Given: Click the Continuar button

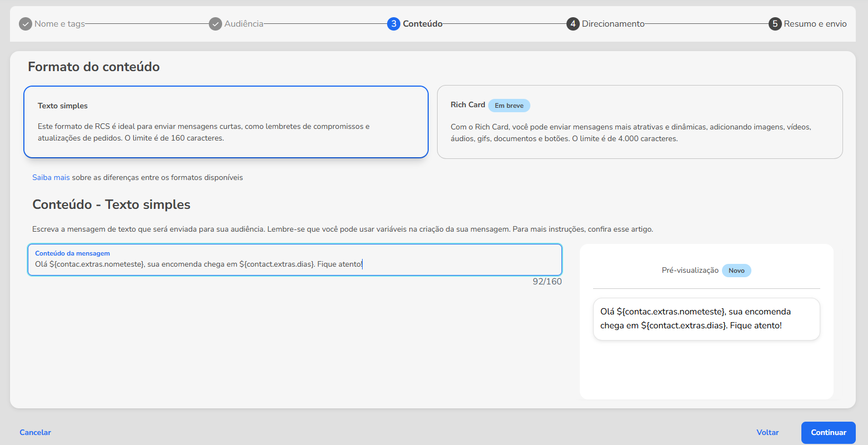Looking at the screenshot, I should [829, 432].
